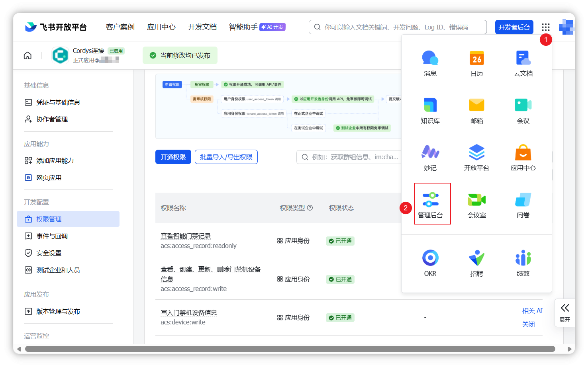
Task: Select 网页应用 in the sidebar
Action: coord(49,178)
